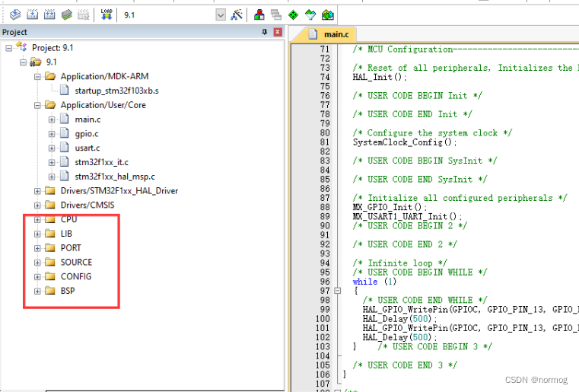This screenshot has width=579, height=392.
Task: Expand the LIB group
Action: point(37,234)
